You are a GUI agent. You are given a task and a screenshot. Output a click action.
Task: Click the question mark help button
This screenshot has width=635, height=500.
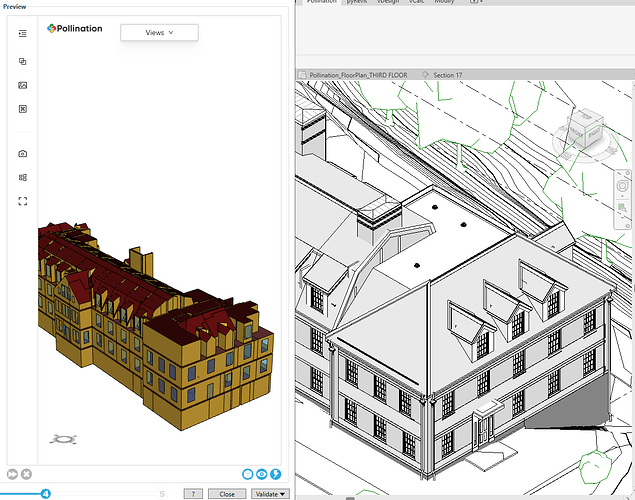coord(194,494)
